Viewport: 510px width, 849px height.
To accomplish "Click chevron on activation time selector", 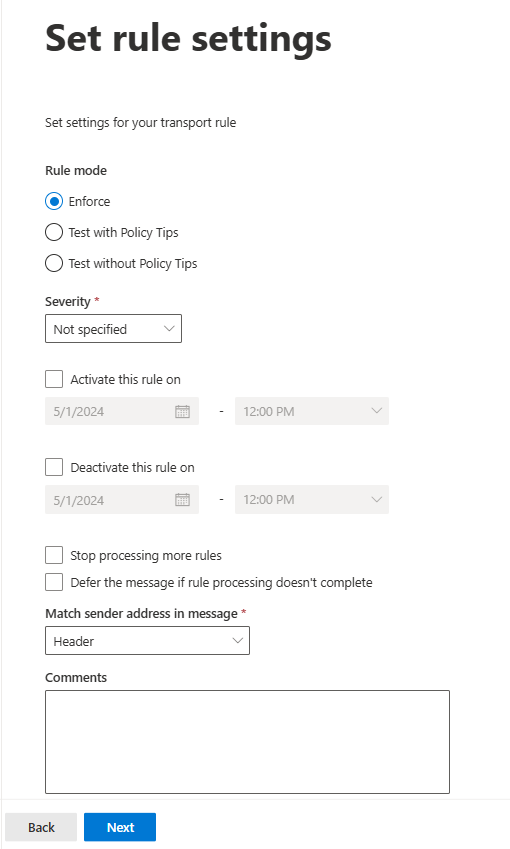I will pos(376,411).
